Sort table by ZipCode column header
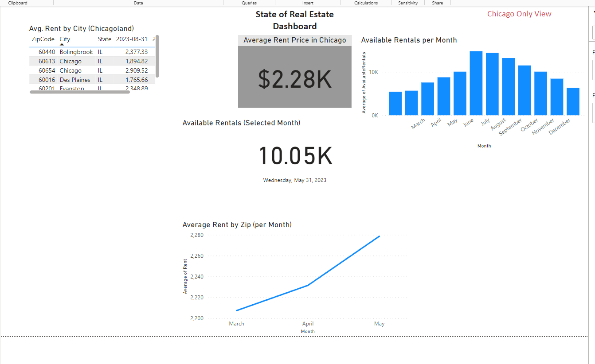Image resolution: width=595 pixels, height=364 pixels. point(43,39)
